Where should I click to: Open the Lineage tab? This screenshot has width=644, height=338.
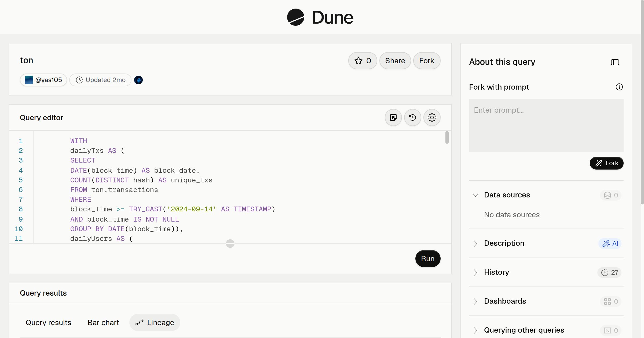155,322
